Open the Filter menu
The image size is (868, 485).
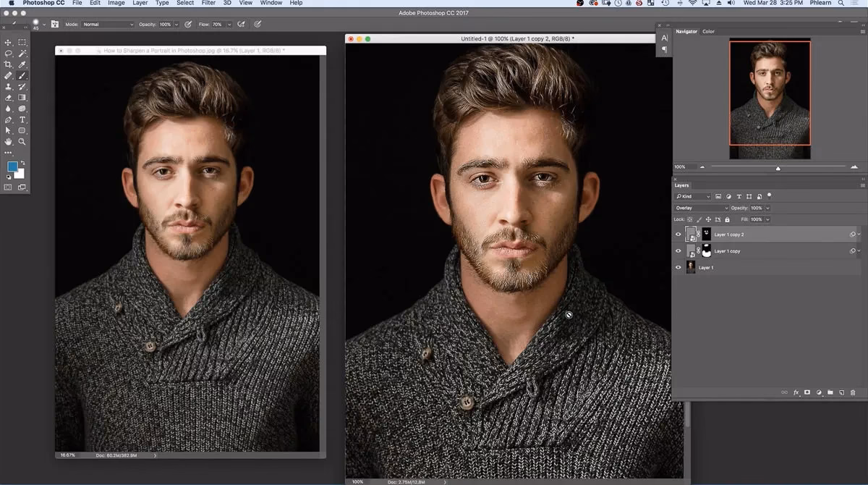pos(208,3)
